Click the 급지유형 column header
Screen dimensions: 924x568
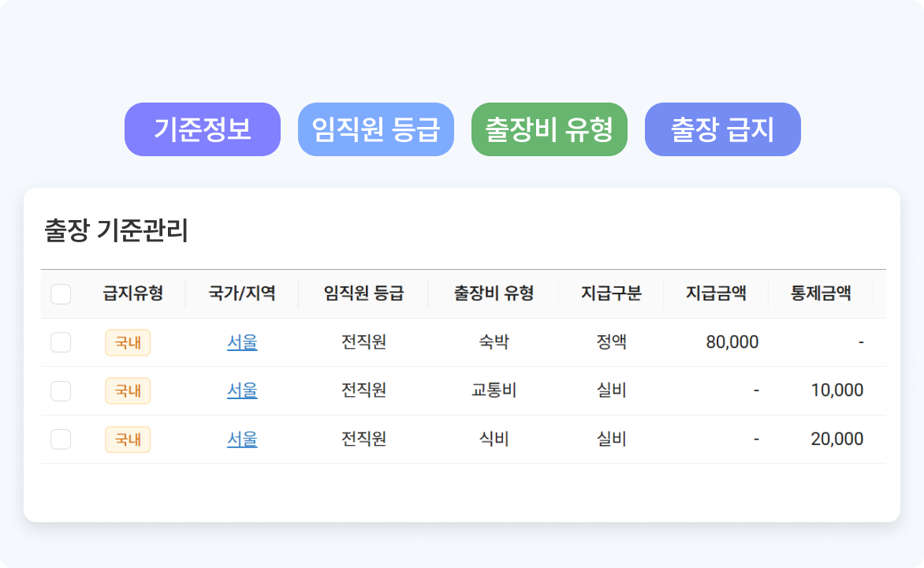click(132, 294)
